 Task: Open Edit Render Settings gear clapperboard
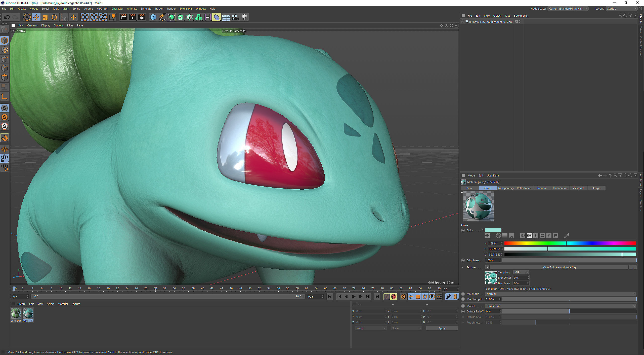click(142, 17)
